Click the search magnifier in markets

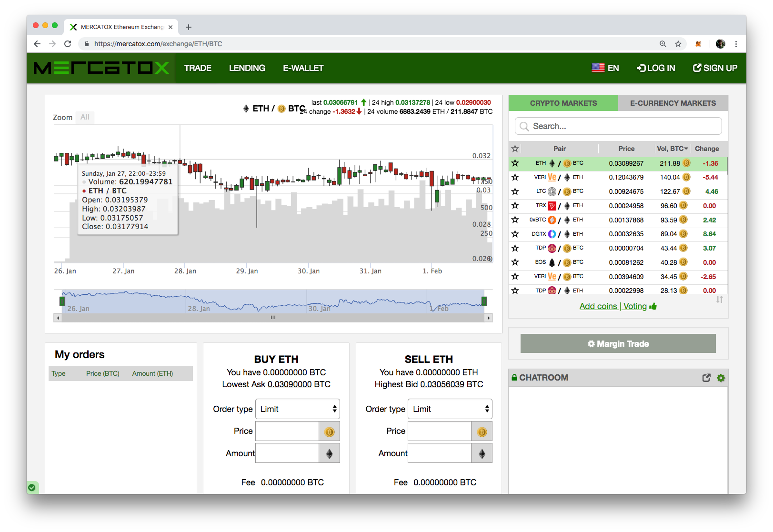[x=524, y=126]
